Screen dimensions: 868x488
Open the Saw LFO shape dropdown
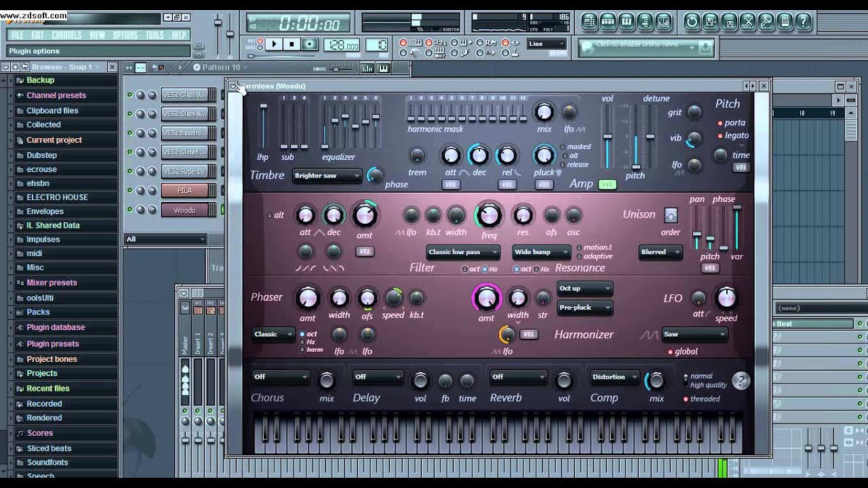click(x=694, y=334)
